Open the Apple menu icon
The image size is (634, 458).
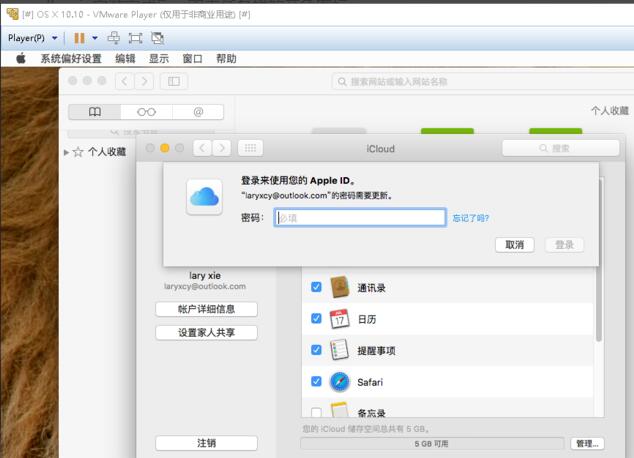coord(20,59)
